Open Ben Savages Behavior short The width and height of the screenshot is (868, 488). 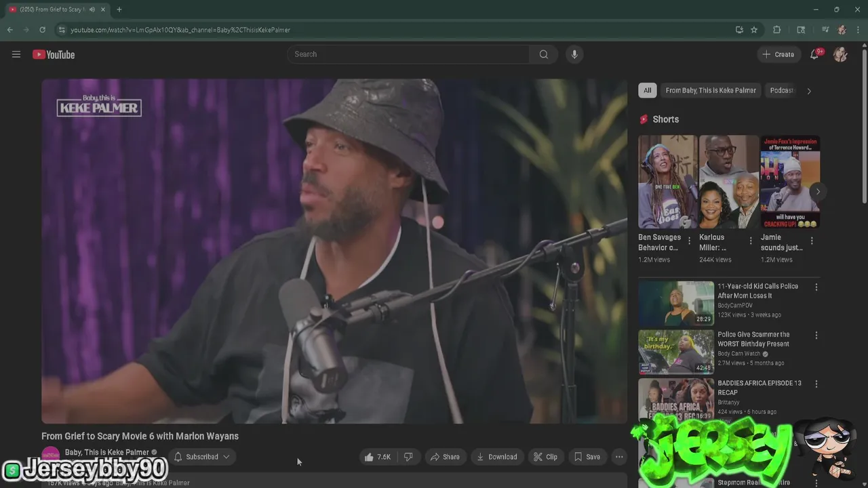667,182
